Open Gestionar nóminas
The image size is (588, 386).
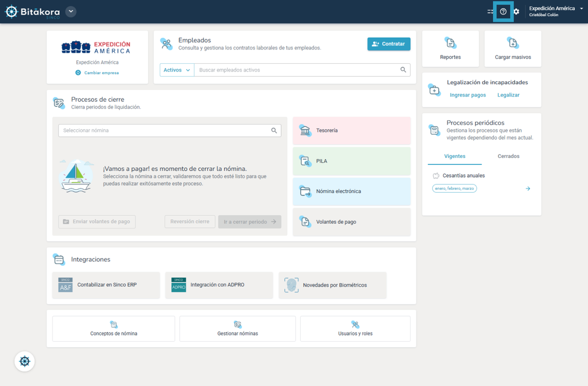[238, 329]
